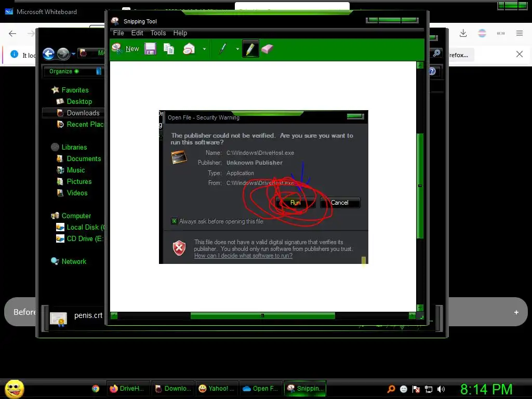Select Computer in navigation pane
532x399 pixels.
click(71, 216)
